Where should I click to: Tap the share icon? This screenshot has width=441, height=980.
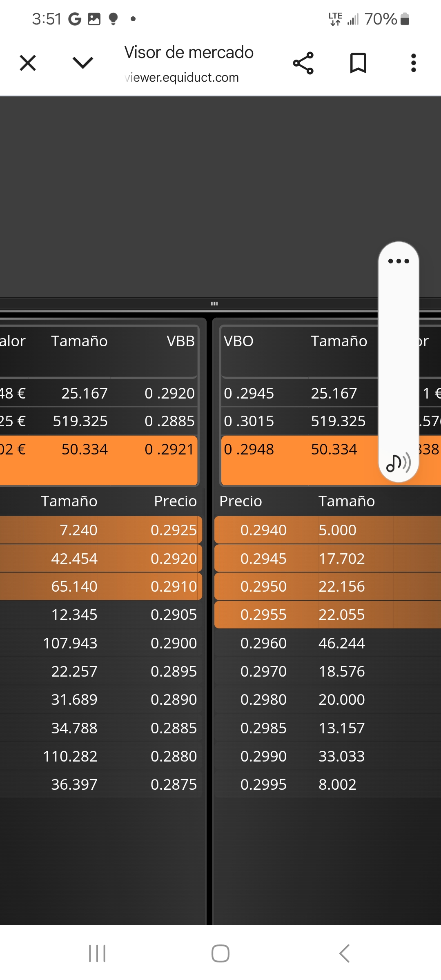tap(303, 63)
